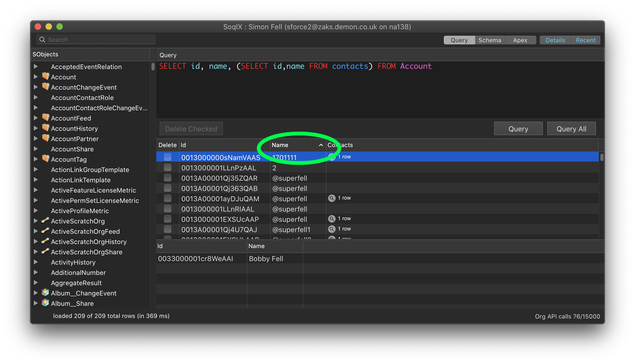
Task: Click the Delete column header
Action: [167, 145]
